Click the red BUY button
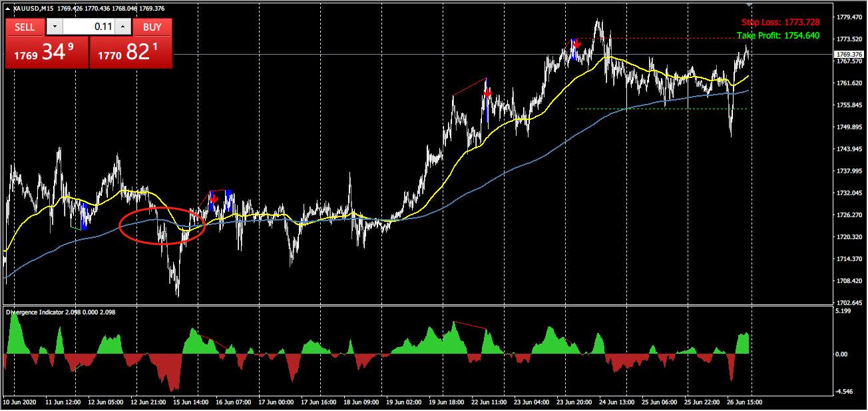This screenshot has height=411, width=868. [152, 27]
